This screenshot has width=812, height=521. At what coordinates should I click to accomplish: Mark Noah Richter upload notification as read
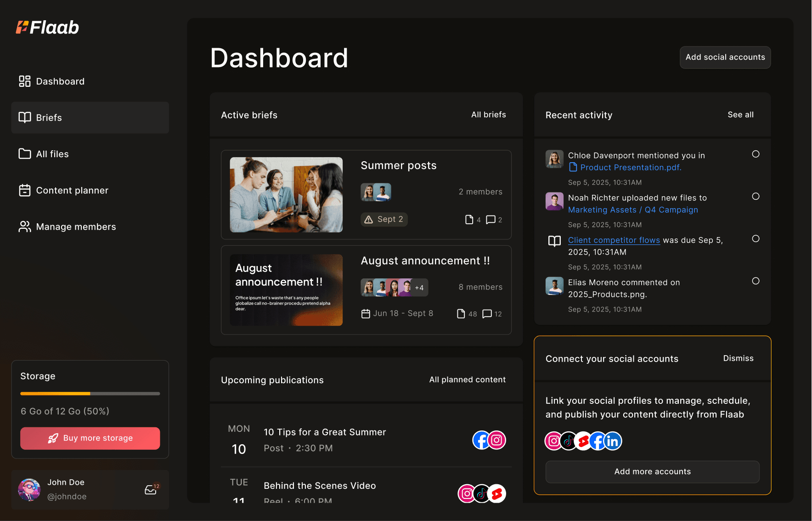[756, 196]
